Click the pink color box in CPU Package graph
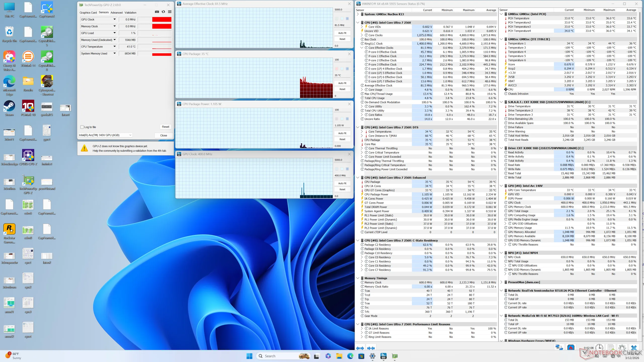Image resolution: width=644 pixels, height=362 pixels. click(x=337, y=69)
